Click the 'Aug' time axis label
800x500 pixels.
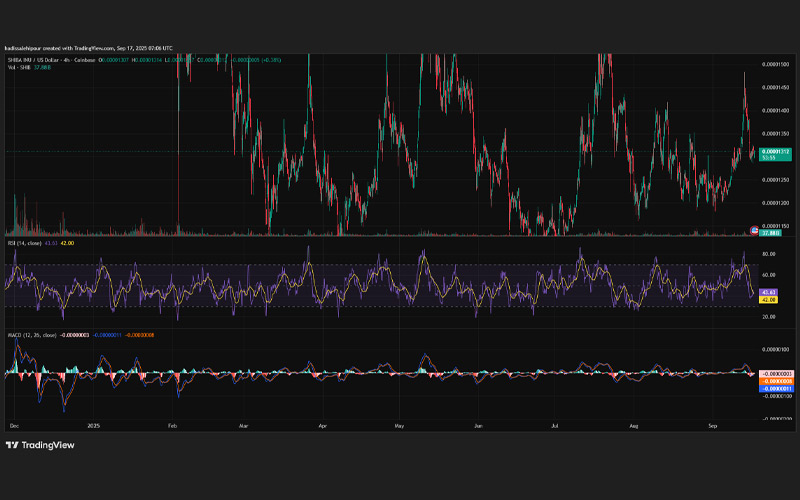pyautogui.click(x=634, y=426)
